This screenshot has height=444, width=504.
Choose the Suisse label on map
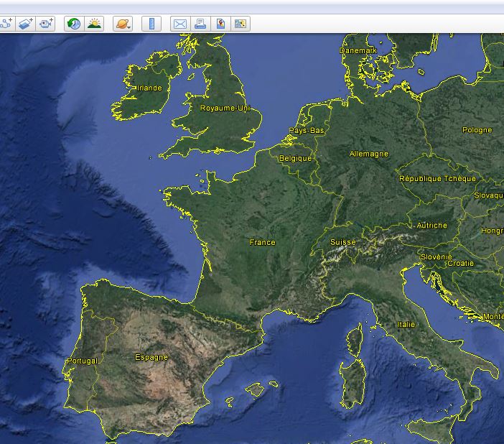tap(342, 242)
